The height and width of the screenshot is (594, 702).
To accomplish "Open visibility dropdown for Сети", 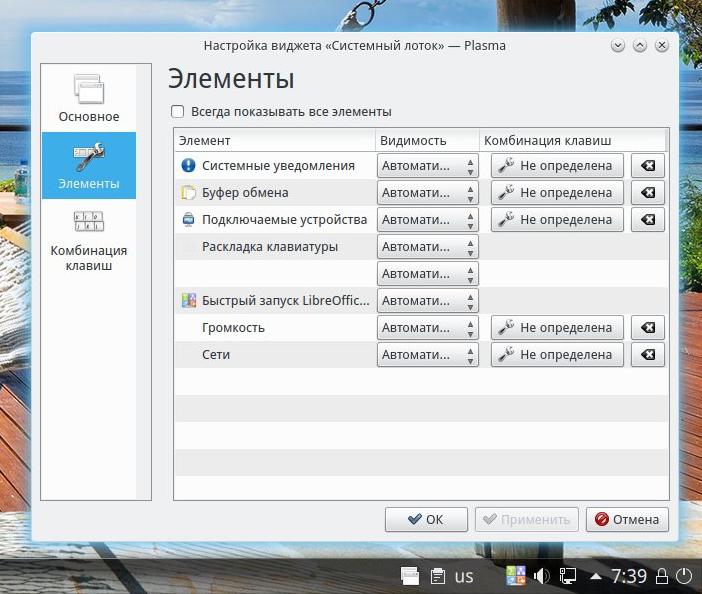I will [427, 355].
